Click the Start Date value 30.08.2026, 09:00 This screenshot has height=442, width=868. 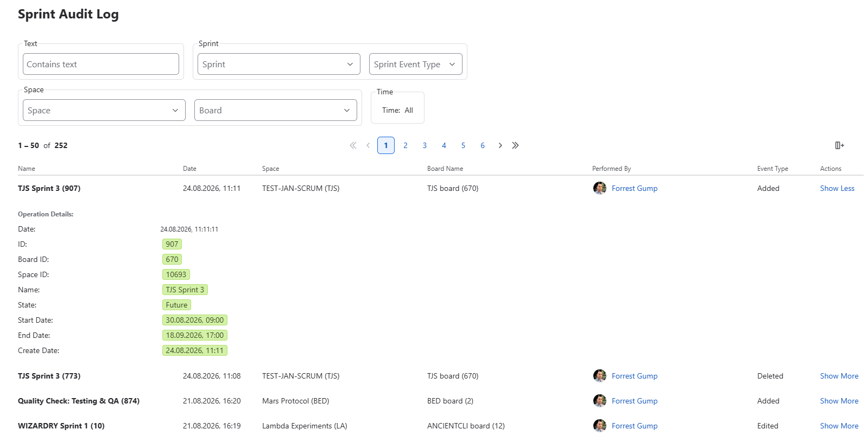point(195,320)
